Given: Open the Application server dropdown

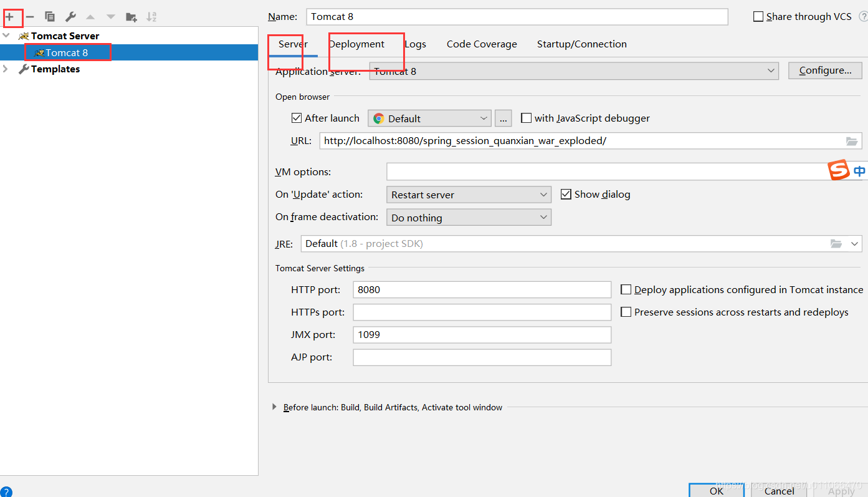Looking at the screenshot, I should point(574,71).
